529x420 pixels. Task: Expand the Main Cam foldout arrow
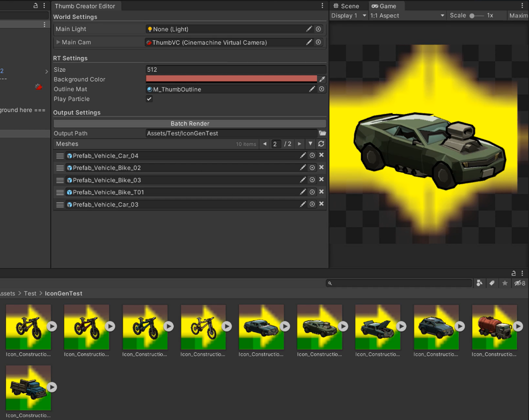(58, 42)
